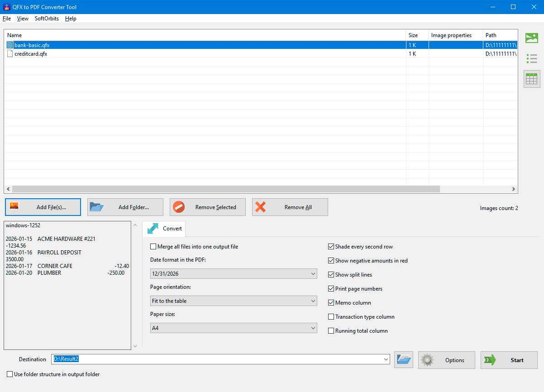Click the file list horizontal scrollbar thumb
Screen dimensions: 544x392
[x=226, y=189]
